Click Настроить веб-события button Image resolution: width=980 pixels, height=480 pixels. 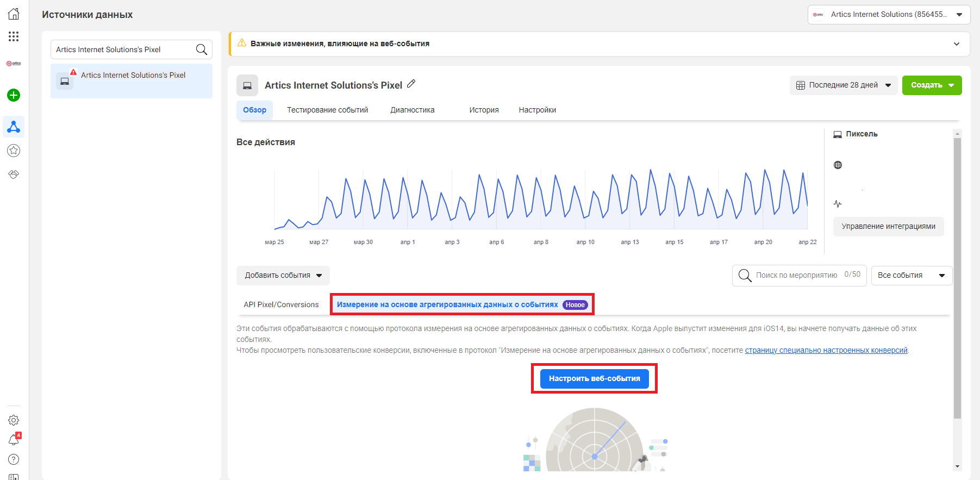click(x=594, y=378)
